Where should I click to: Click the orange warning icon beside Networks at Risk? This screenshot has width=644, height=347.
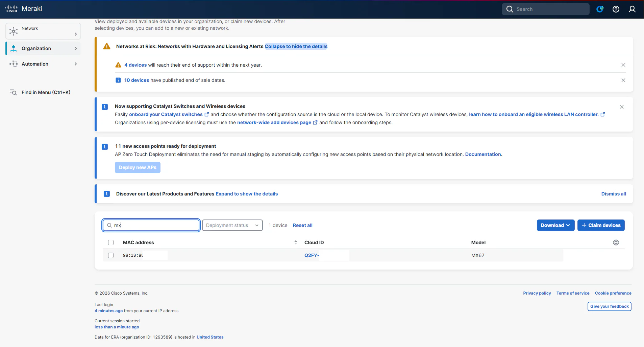(107, 46)
